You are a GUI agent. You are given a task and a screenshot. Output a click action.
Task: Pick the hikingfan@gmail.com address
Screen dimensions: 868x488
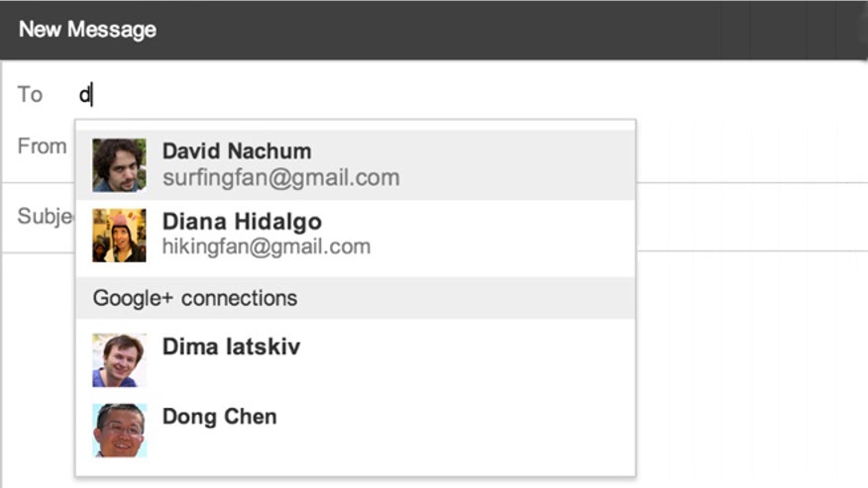tap(267, 246)
